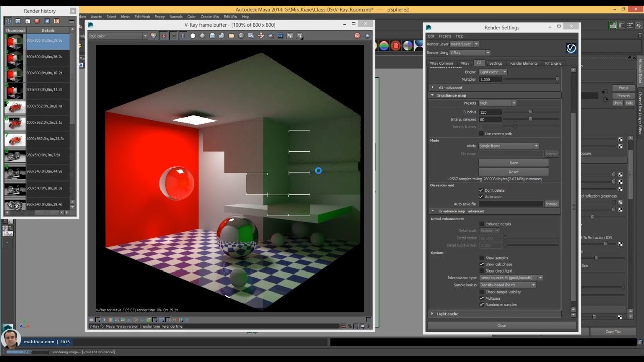Click the red delete icon in Render history
644x362 pixels.
pyautogui.click(x=37, y=21)
